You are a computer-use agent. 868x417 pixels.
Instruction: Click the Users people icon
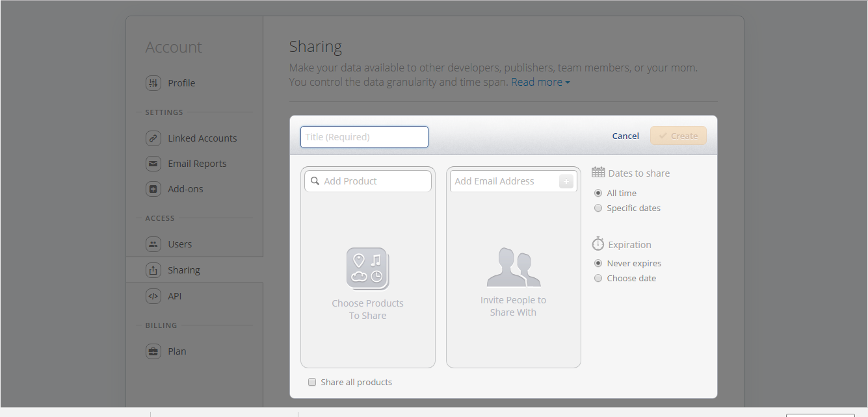[153, 244]
